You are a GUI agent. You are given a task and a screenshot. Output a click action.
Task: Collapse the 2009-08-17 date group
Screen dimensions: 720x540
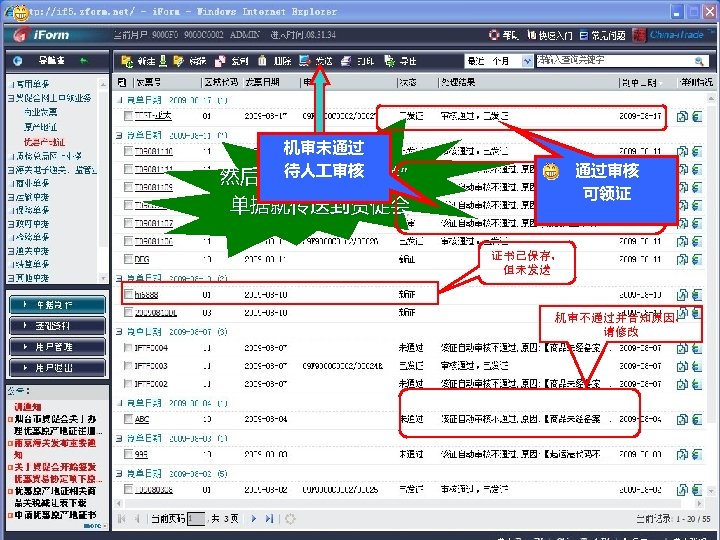click(x=119, y=100)
